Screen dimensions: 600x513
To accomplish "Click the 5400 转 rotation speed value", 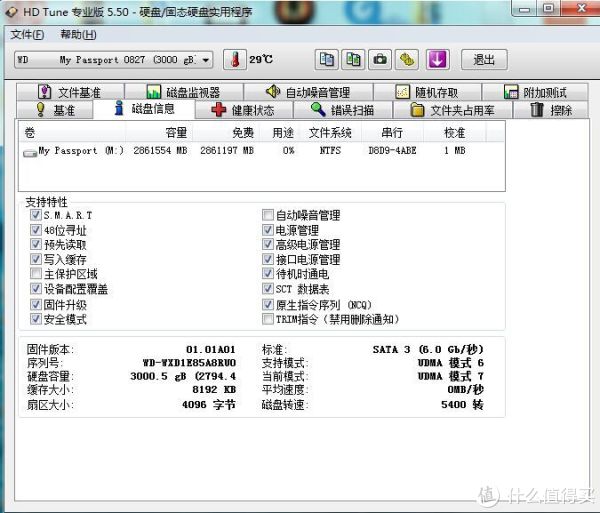I will point(462,404).
